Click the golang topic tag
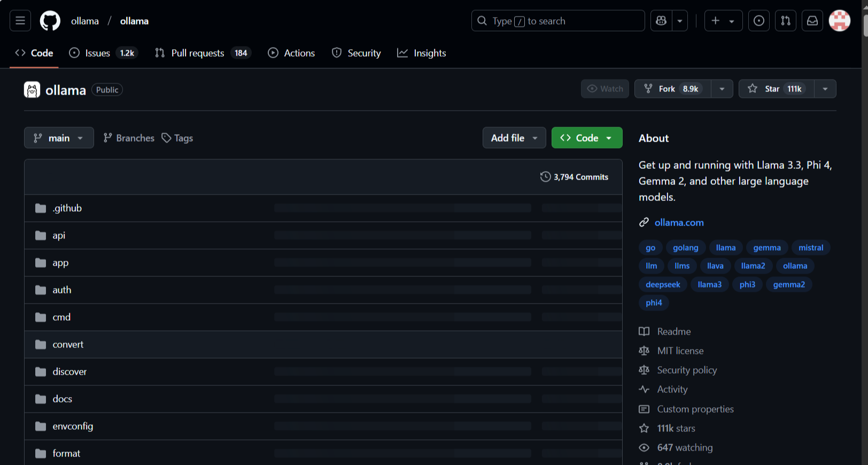Screen dimensions: 868x465 (x=686, y=247)
